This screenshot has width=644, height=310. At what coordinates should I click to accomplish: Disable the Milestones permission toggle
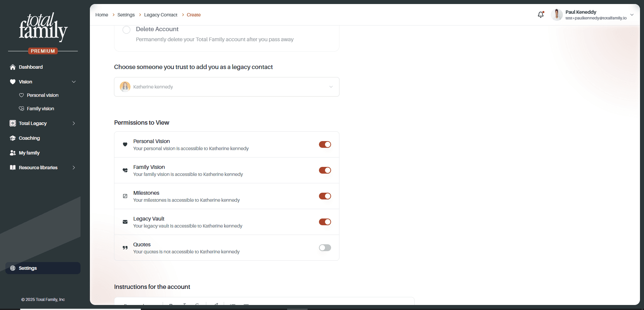tap(325, 196)
